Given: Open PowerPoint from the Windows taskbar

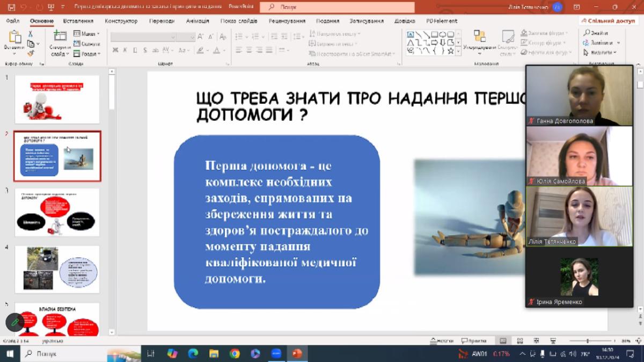Looking at the screenshot, I should point(296,353).
